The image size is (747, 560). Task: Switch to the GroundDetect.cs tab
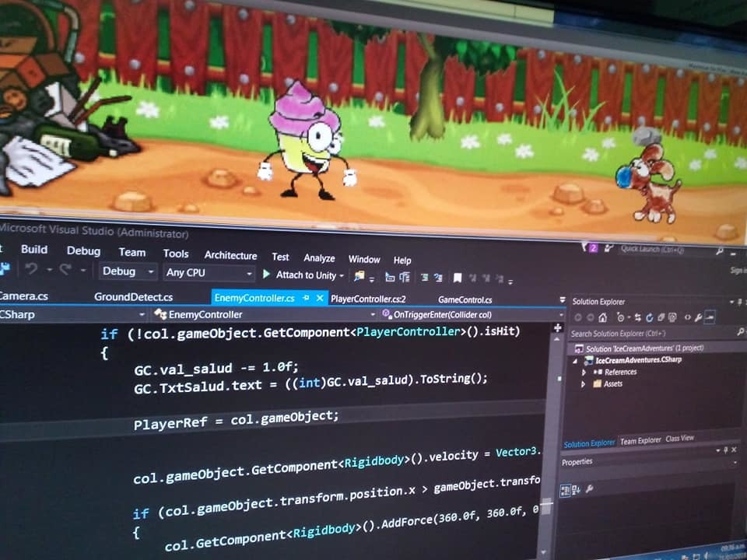(133, 296)
